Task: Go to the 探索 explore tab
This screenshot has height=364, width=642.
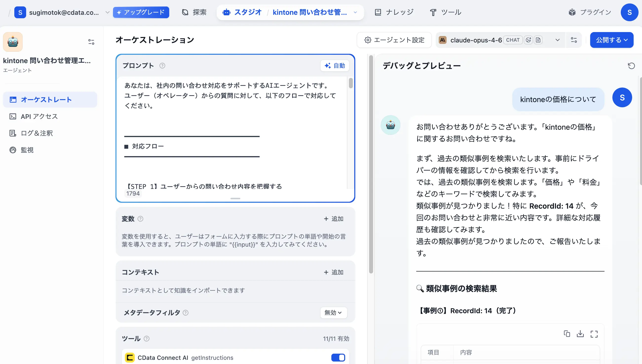Action: tap(194, 12)
